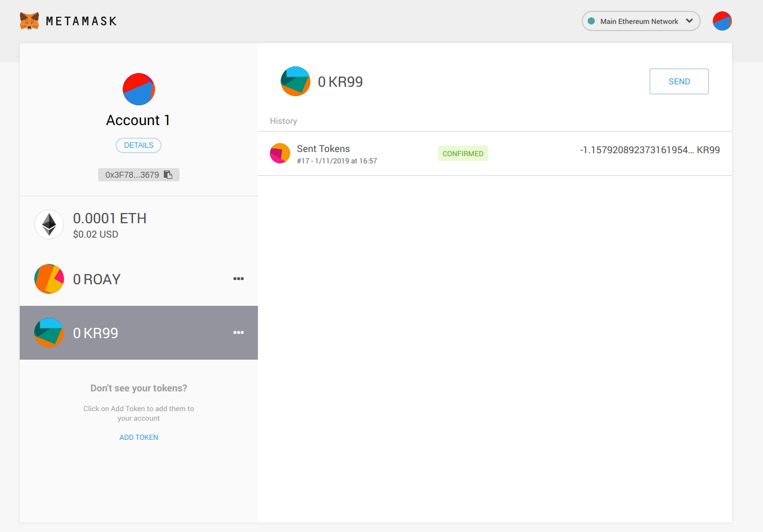
Task: Open the KR99 token options menu
Action: 238,333
